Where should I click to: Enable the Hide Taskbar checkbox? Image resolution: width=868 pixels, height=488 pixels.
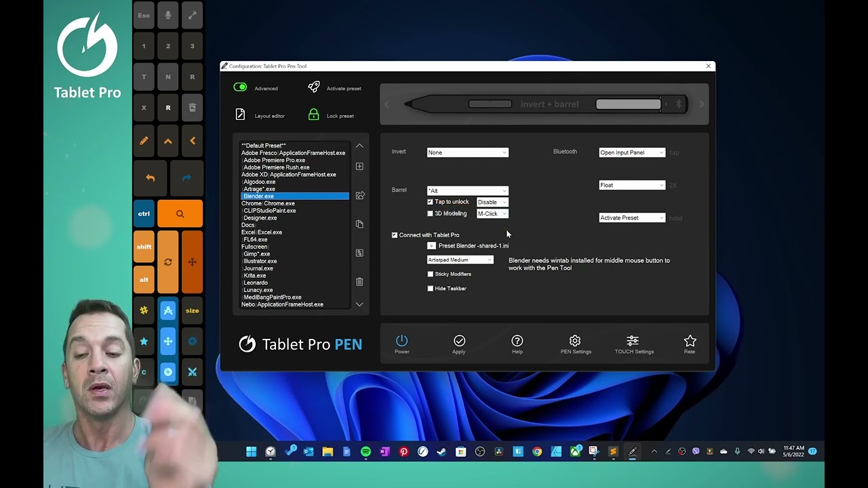(430, 288)
